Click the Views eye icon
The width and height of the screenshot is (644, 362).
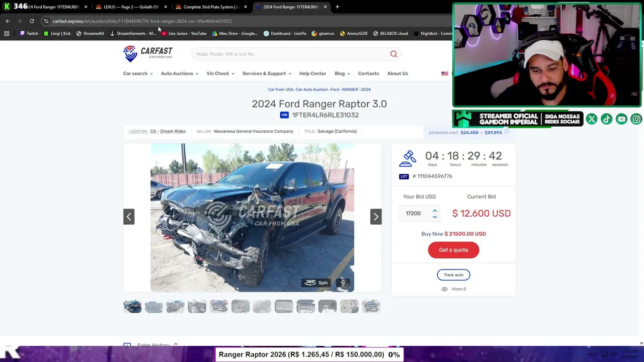pyautogui.click(x=444, y=289)
